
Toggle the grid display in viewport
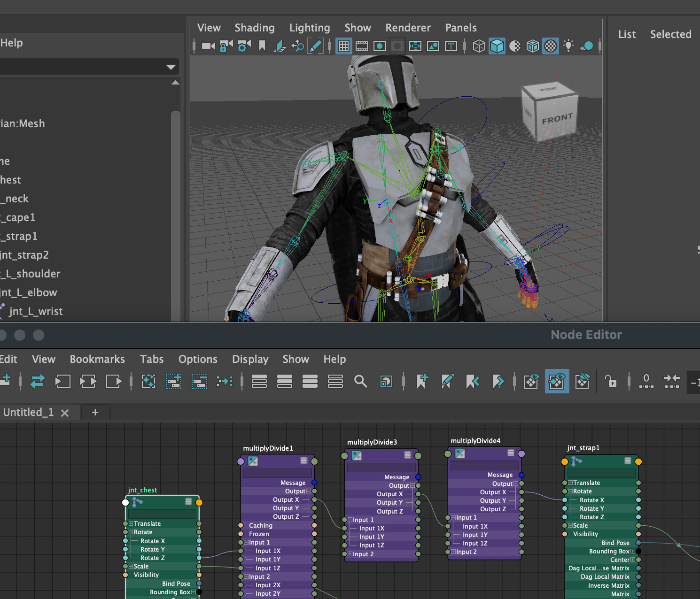pyautogui.click(x=344, y=46)
